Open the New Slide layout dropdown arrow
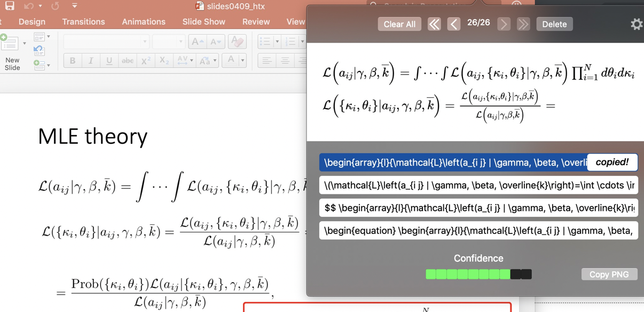 pyautogui.click(x=25, y=43)
